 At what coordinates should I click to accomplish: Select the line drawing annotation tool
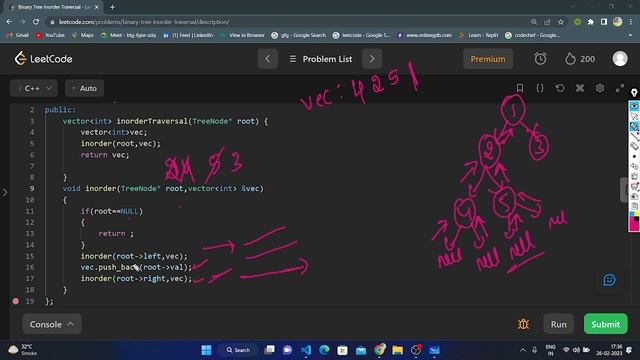click(634, 136)
